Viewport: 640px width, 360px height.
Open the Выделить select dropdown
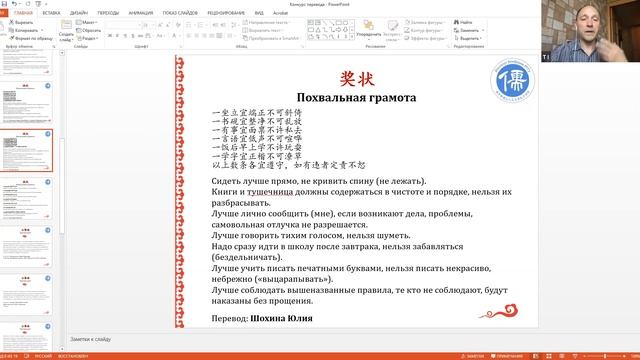(x=468, y=38)
